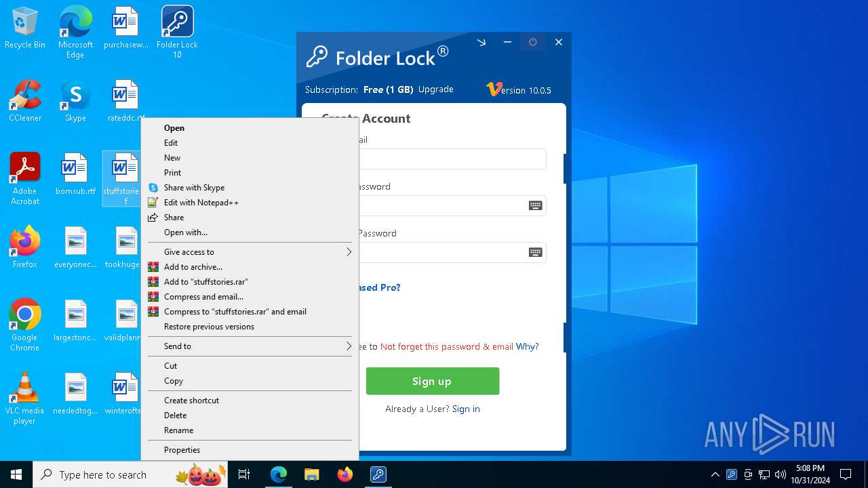
Task: Select the bornsub.rtf desktop file
Action: coord(75,175)
